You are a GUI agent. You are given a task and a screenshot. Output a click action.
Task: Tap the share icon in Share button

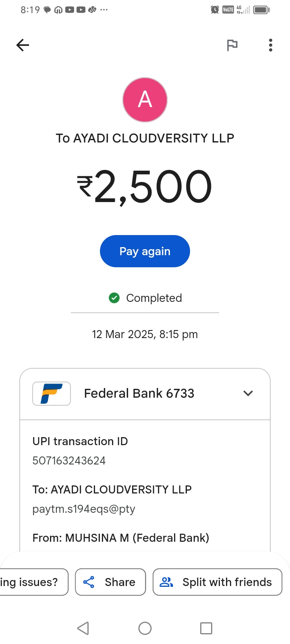[89, 582]
